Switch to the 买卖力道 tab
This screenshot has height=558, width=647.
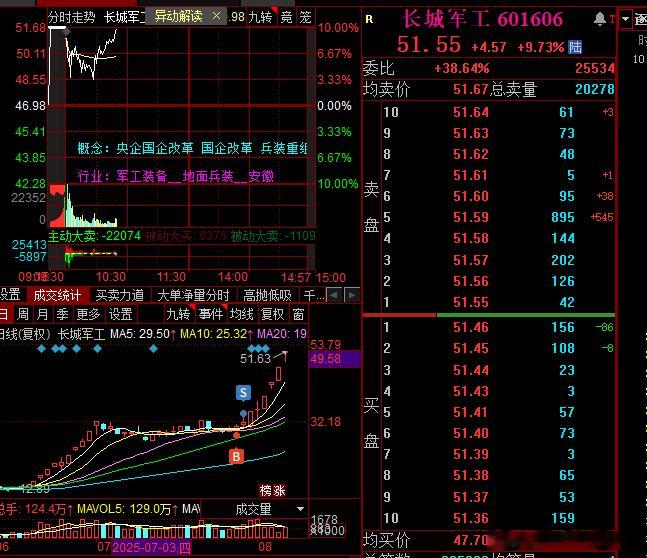[x=120, y=295]
